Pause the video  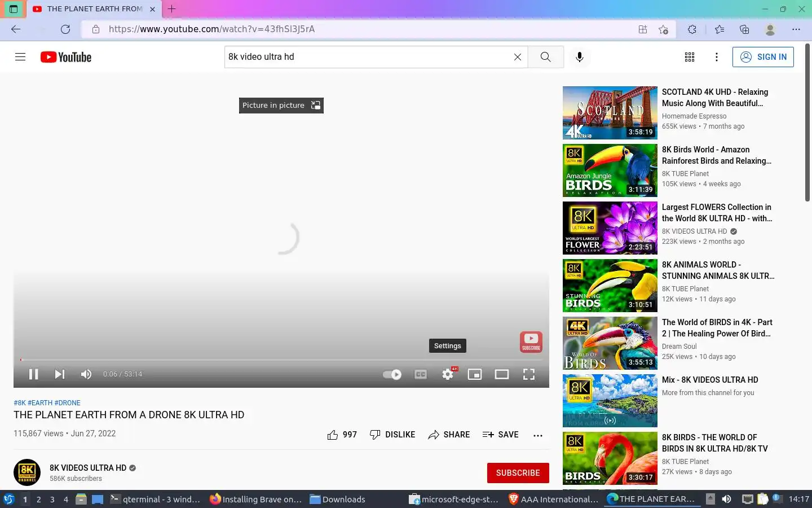pyautogui.click(x=33, y=374)
